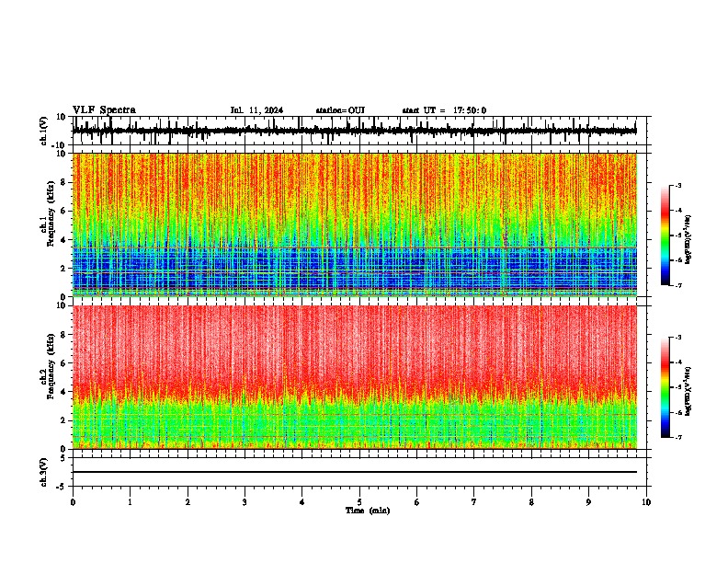Click ch.2 frequency axis tick "6"
This screenshot has width=728, height=563.
pyautogui.click(x=63, y=363)
